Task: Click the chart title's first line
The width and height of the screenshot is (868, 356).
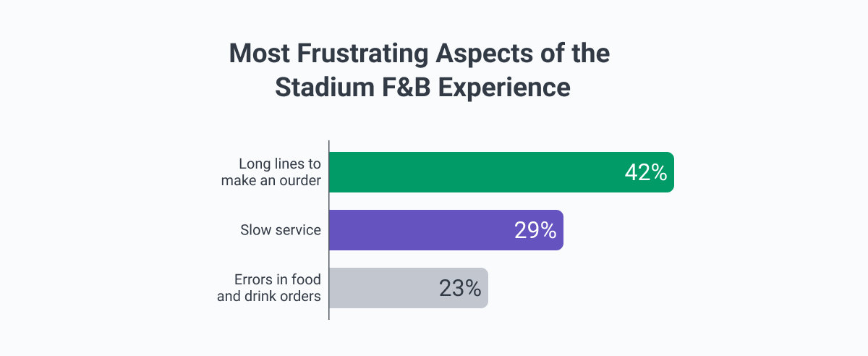Action: click(420, 55)
